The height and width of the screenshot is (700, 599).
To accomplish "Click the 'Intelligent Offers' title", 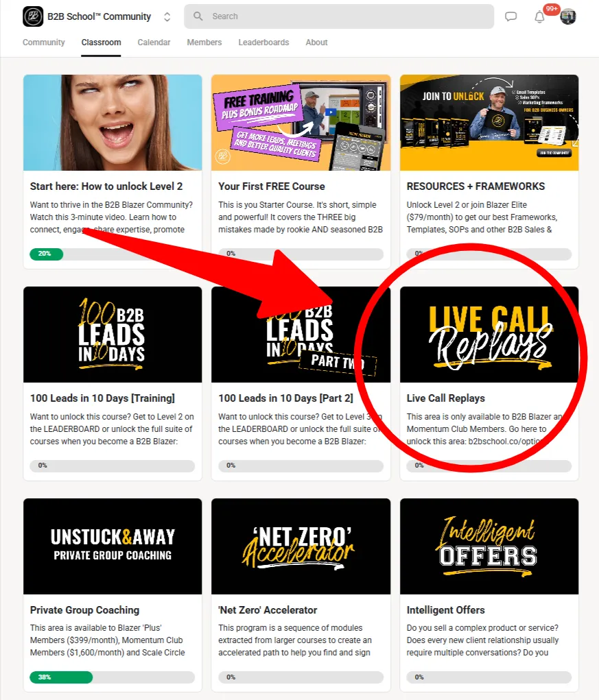I will [x=446, y=610].
